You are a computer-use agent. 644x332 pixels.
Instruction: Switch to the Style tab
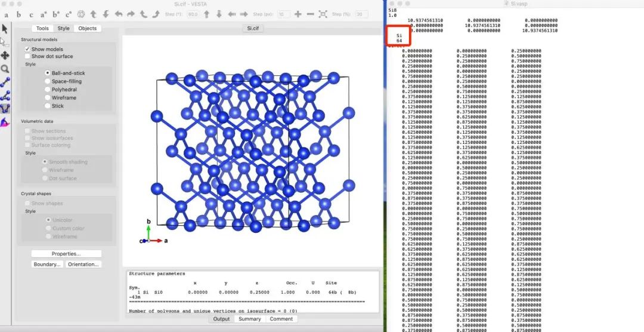coord(63,29)
